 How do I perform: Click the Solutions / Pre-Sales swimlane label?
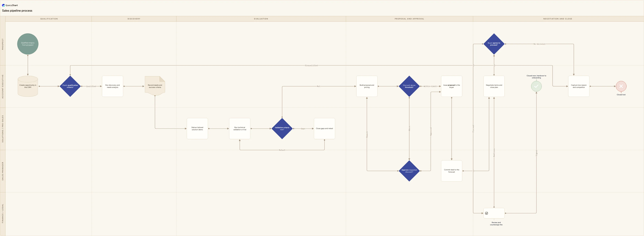3,129
